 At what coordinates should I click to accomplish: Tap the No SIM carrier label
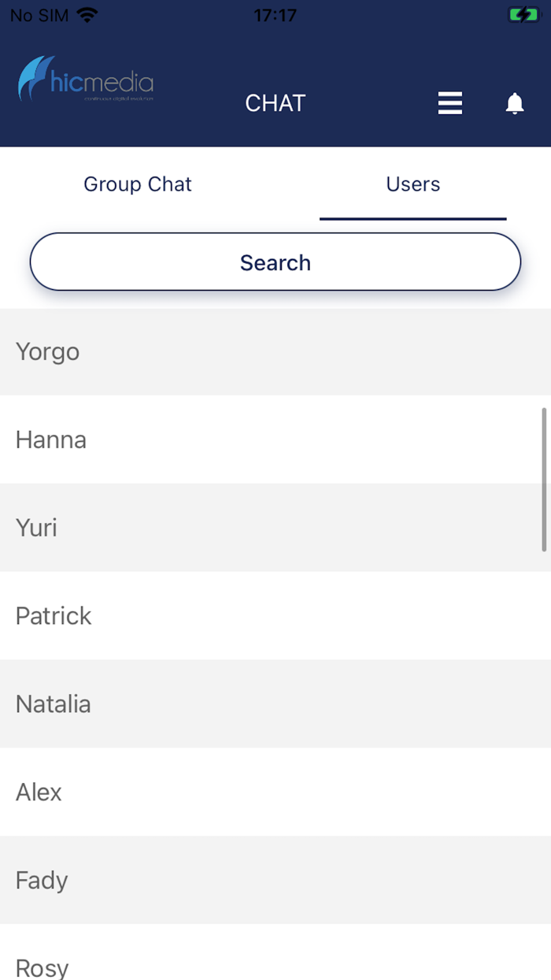[x=39, y=15]
